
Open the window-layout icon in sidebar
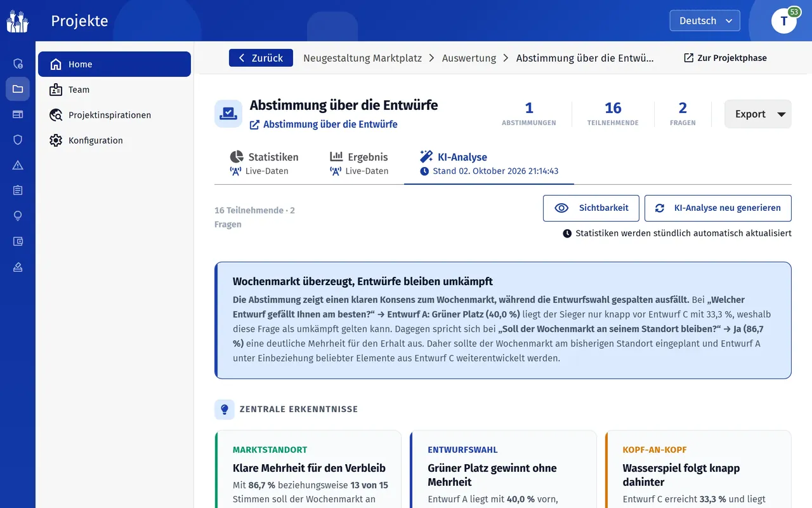(18, 114)
